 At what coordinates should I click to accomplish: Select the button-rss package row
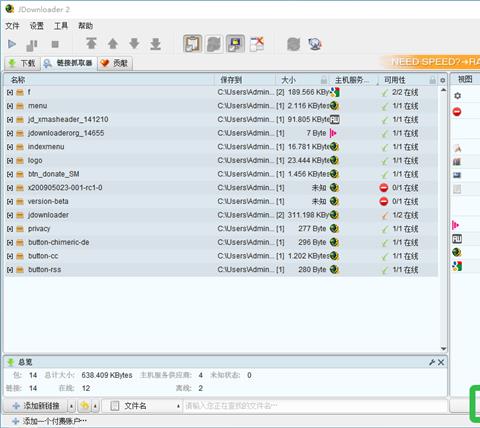tap(221, 270)
